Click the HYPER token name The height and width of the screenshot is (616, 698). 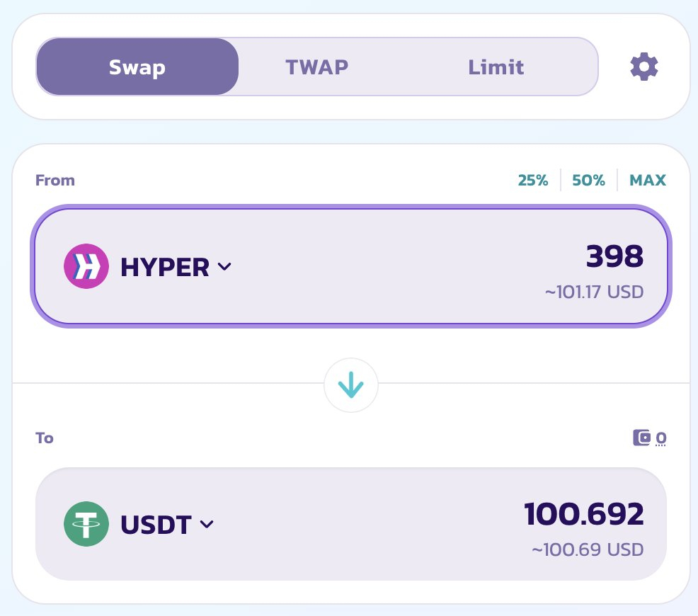tap(165, 267)
